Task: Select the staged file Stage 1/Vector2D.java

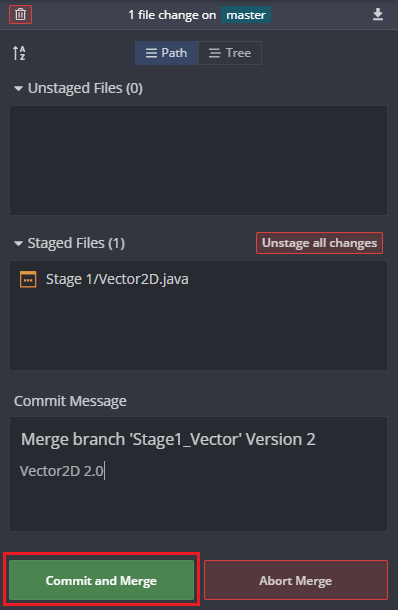Action: pos(198,279)
